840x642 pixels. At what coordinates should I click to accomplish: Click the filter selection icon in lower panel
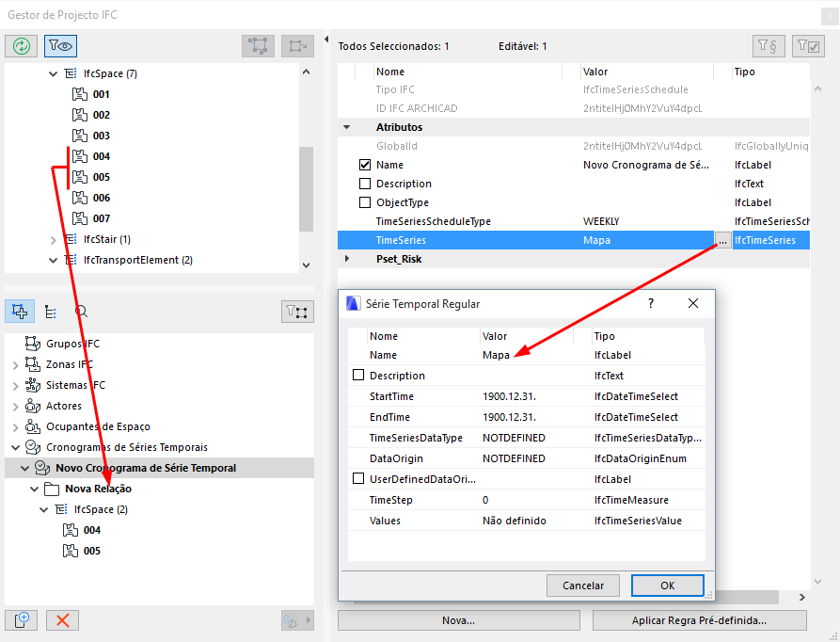(x=297, y=312)
